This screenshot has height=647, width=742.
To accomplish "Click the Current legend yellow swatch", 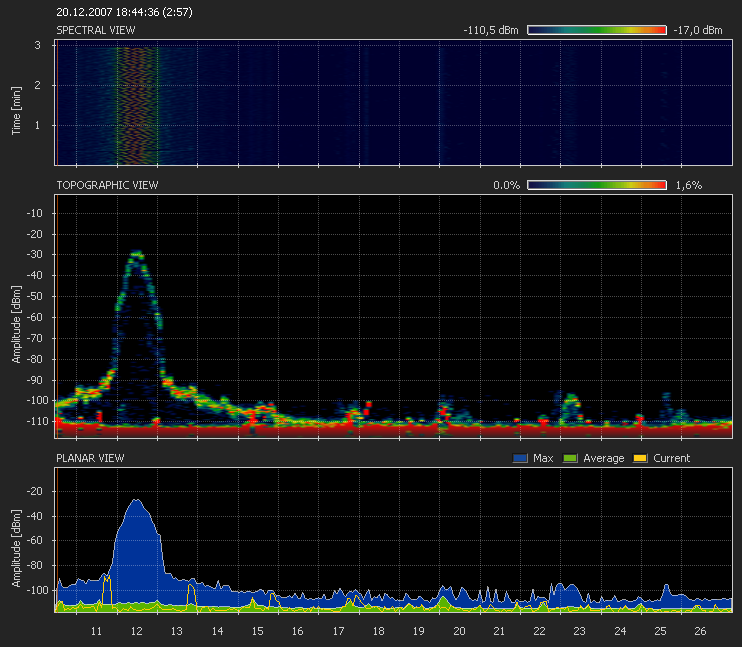I will pos(640,458).
